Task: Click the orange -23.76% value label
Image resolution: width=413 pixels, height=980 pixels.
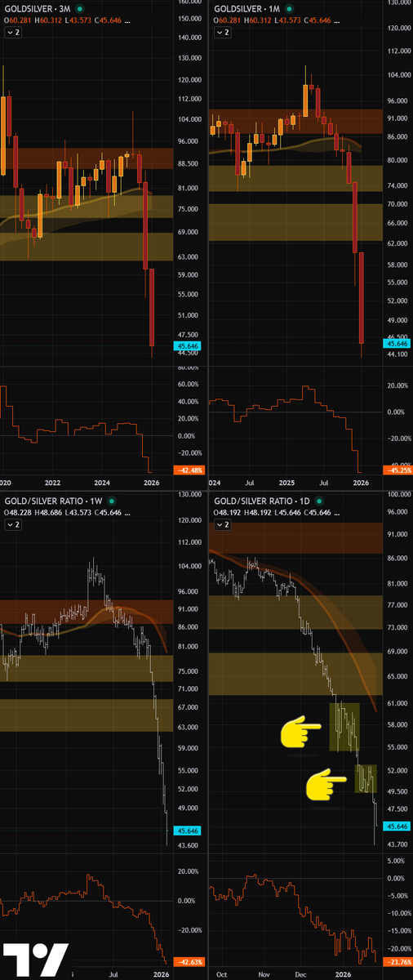Action: pyautogui.click(x=396, y=960)
